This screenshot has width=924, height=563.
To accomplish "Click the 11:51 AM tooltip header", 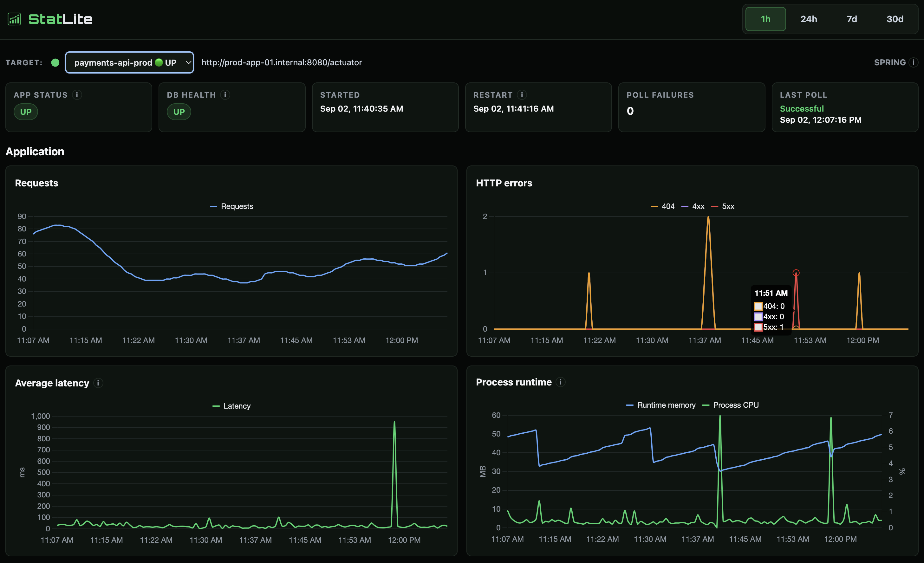I will pos(771,293).
